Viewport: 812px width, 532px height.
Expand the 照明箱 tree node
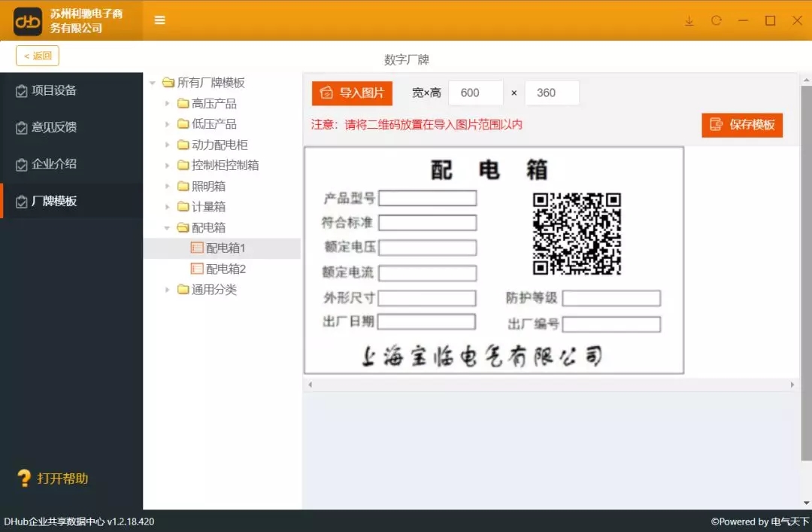(x=167, y=186)
